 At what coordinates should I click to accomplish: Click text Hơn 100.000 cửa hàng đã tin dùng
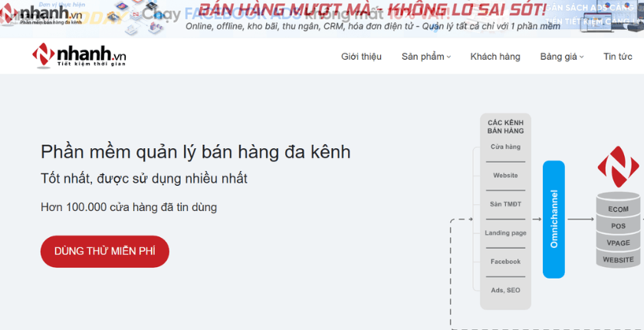[x=129, y=206]
